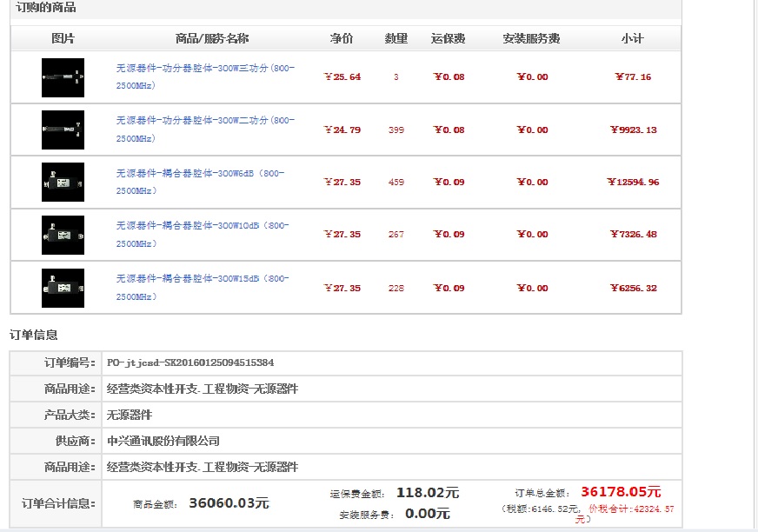758x532 pixels.
Task: Click the 安装服务费 column header
Action: click(x=531, y=39)
